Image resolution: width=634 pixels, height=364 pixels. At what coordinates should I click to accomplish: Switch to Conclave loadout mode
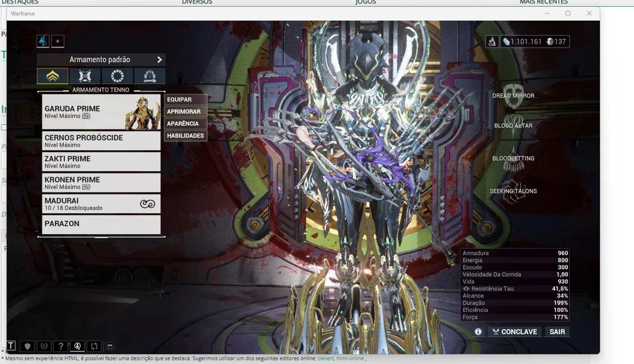(515, 332)
